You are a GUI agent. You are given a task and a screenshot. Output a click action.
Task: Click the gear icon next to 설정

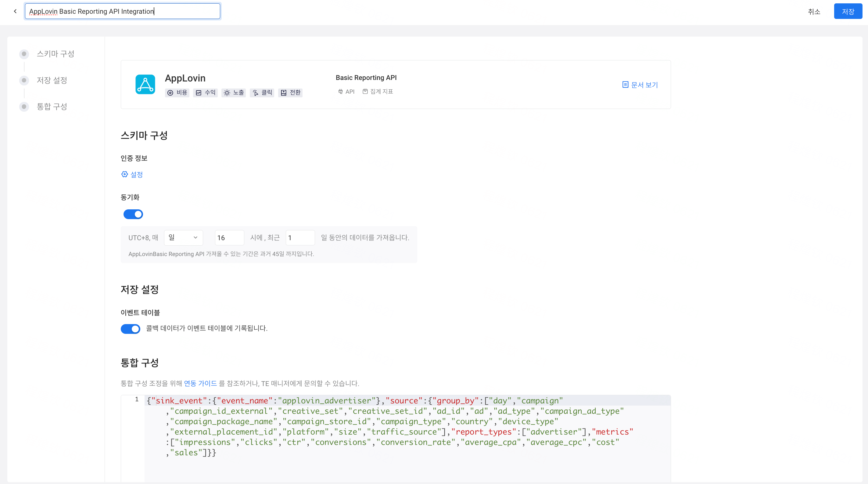(124, 174)
